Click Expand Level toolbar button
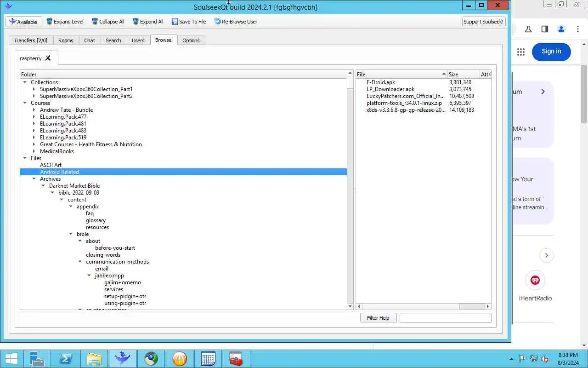The height and width of the screenshot is (368, 588). coord(65,22)
